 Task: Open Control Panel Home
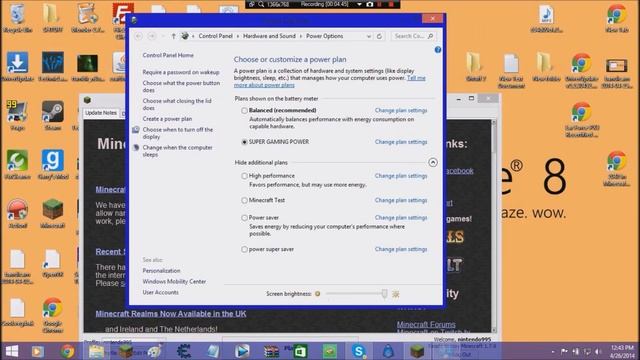click(168, 55)
